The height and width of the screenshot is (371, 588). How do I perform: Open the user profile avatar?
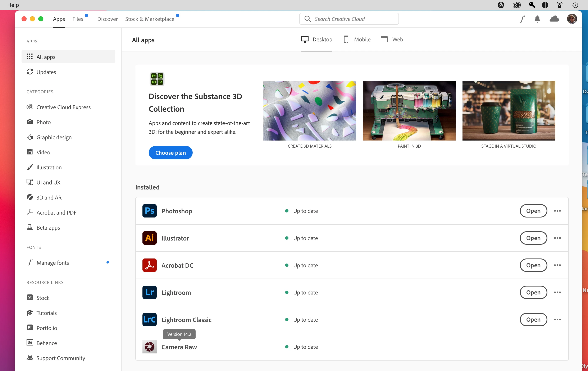point(572,19)
